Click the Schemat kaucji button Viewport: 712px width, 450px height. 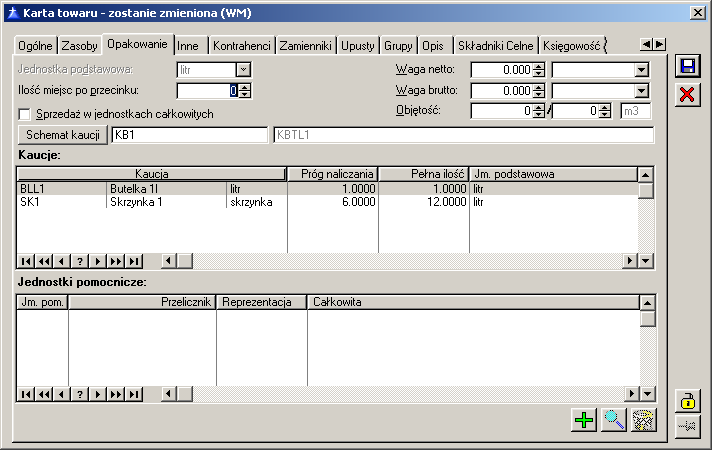pos(63,135)
